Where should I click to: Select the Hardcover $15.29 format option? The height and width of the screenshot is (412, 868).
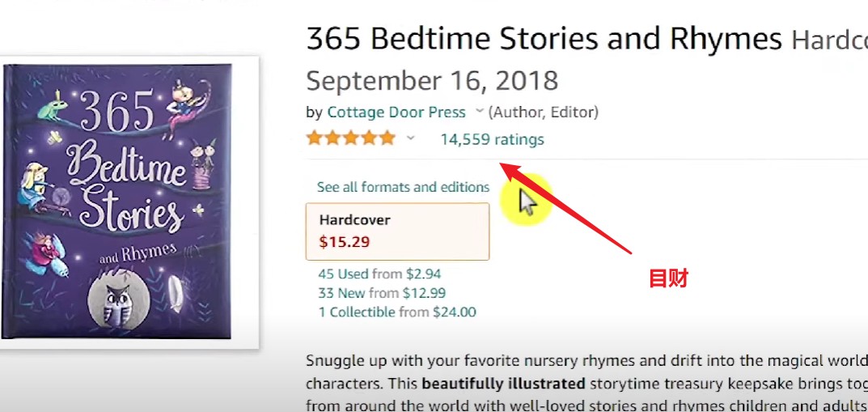click(397, 231)
